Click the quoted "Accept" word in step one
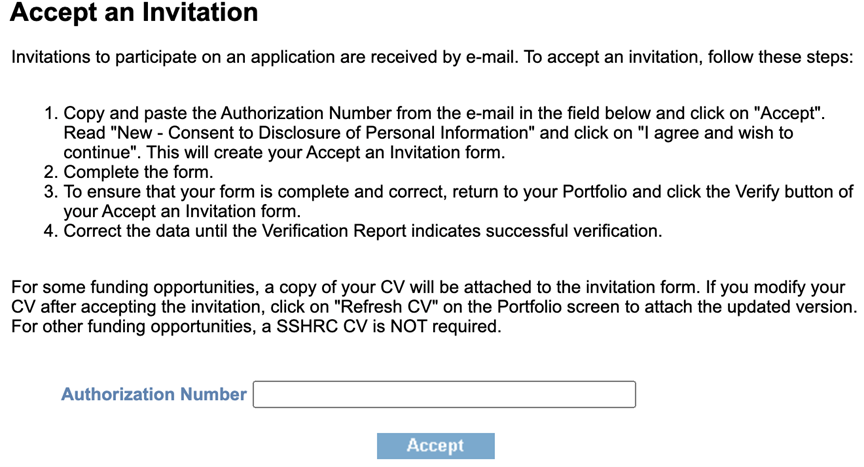Viewport: 864px width, 467px height. click(787, 113)
